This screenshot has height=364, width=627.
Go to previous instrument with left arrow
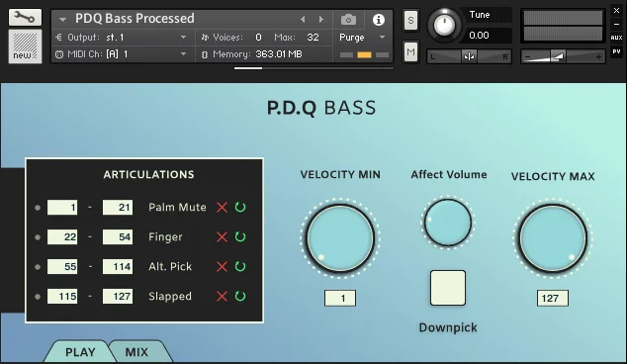[x=303, y=19]
